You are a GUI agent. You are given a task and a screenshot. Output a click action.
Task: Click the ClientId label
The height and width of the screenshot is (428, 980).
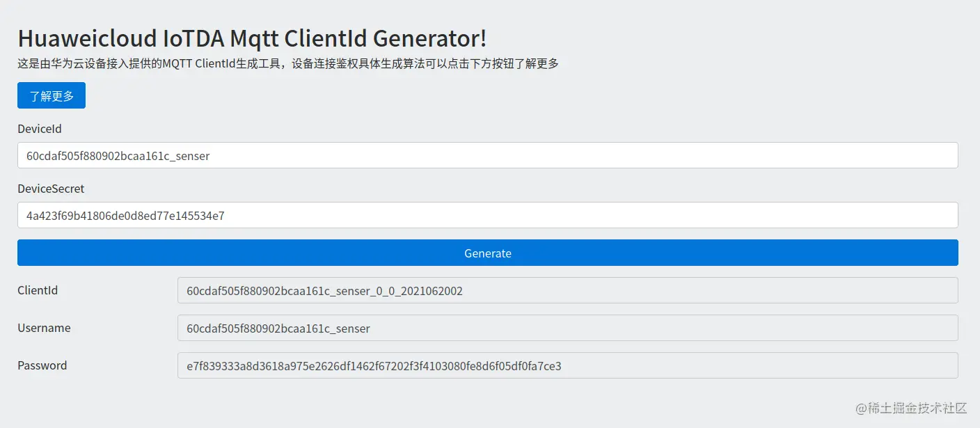[38, 290]
